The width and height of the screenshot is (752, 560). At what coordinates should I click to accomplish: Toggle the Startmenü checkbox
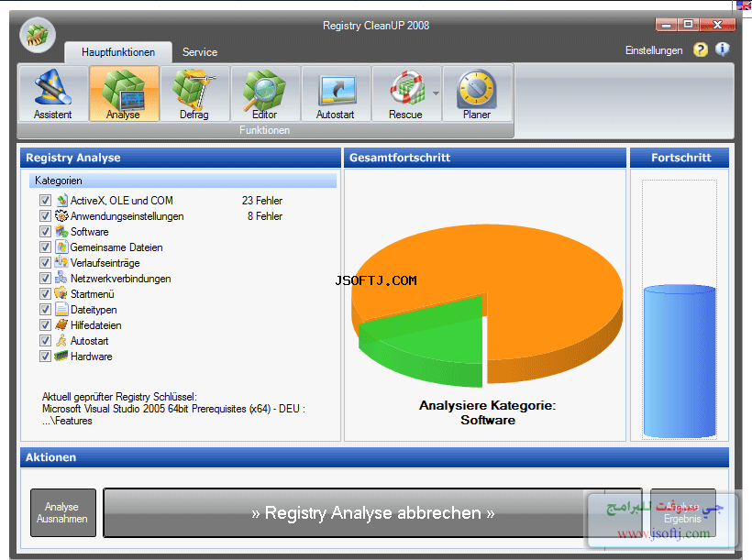[45, 294]
